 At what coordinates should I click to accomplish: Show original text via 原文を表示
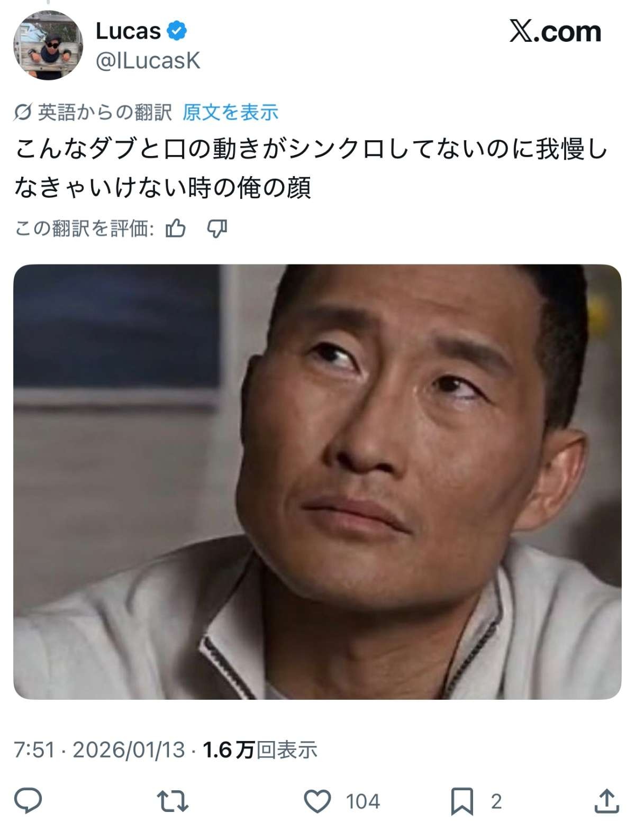coord(231,112)
